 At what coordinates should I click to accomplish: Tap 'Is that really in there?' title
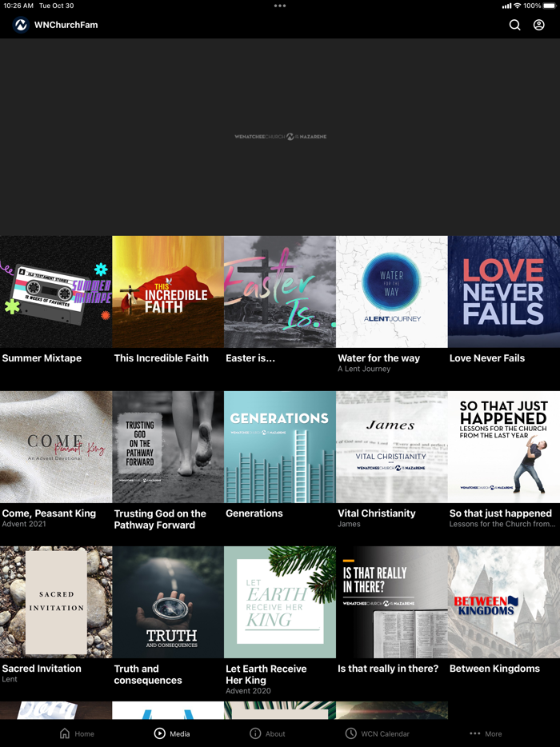[x=388, y=669]
